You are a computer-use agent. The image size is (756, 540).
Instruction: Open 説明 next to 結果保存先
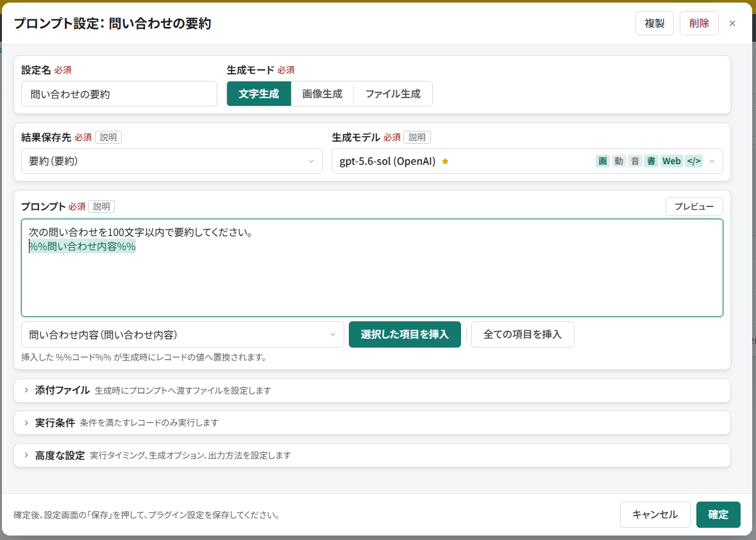tap(108, 137)
